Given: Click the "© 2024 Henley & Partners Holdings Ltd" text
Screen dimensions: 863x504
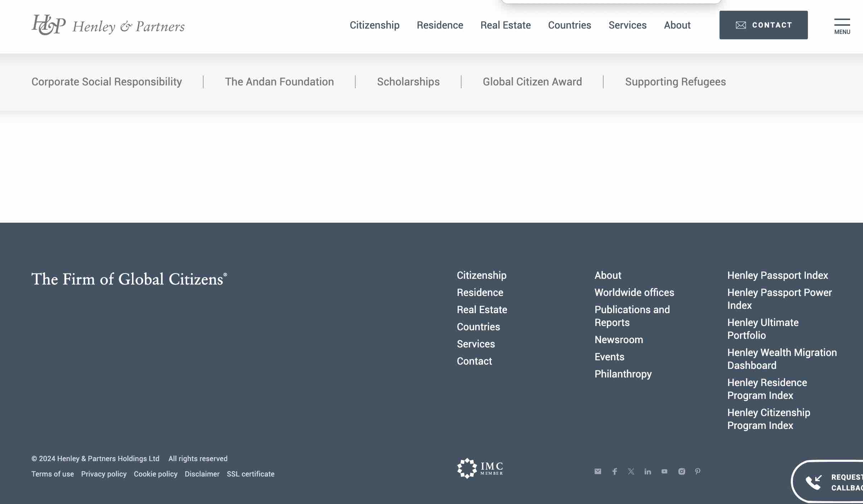Looking at the screenshot, I should tap(96, 459).
